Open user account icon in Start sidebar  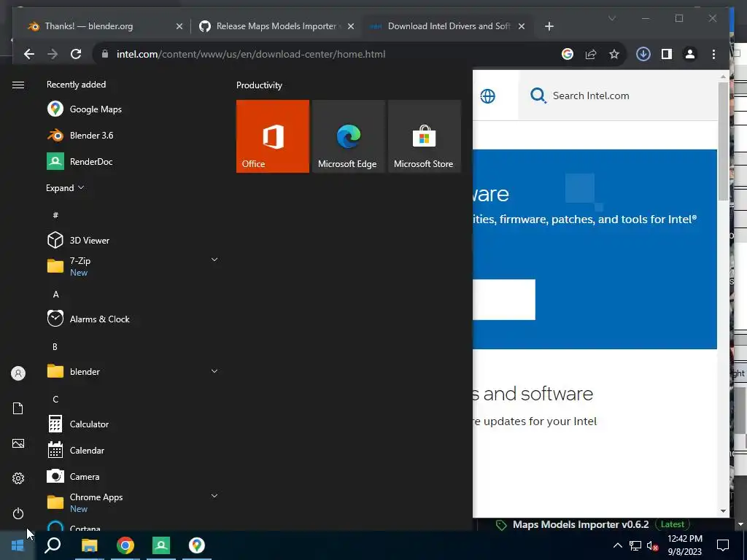[18, 373]
